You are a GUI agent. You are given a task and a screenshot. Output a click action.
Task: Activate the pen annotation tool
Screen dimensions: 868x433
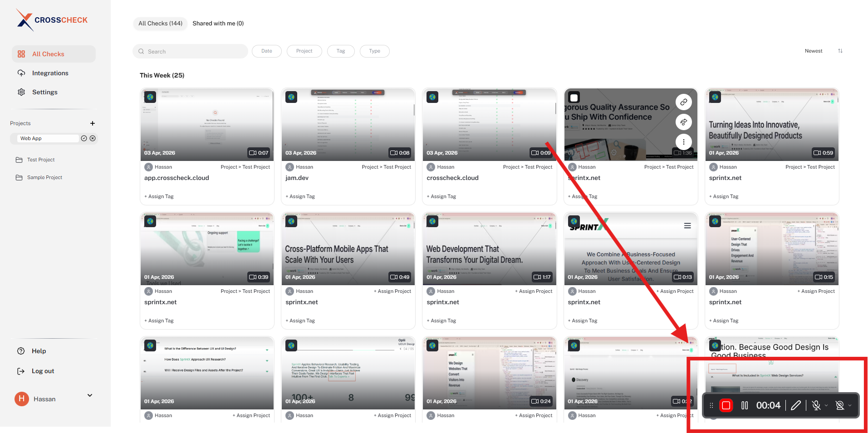(796, 405)
